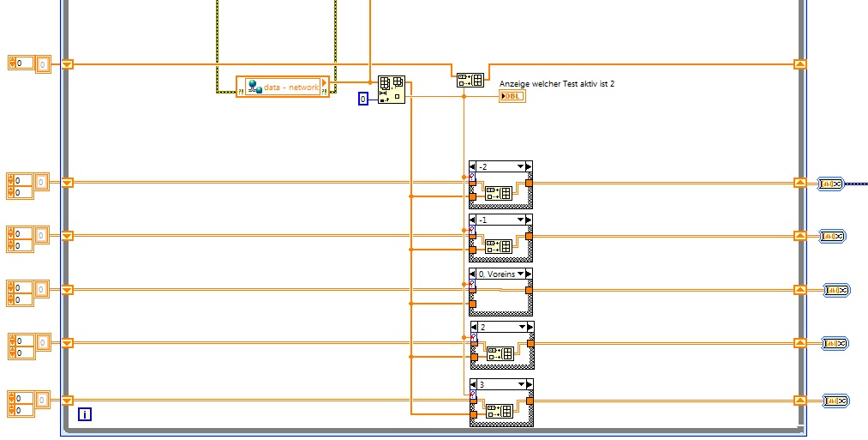Select array indicator terminal right of case 3 wire

836,401
